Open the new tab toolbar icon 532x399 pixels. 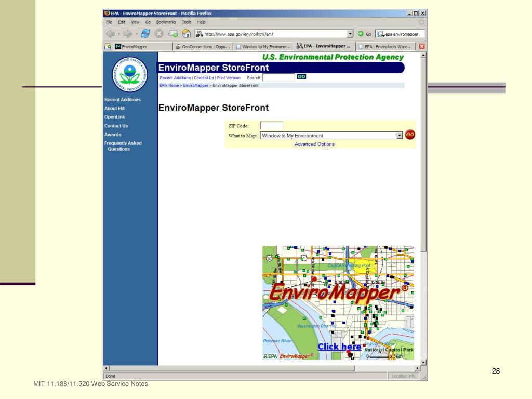pos(172,34)
